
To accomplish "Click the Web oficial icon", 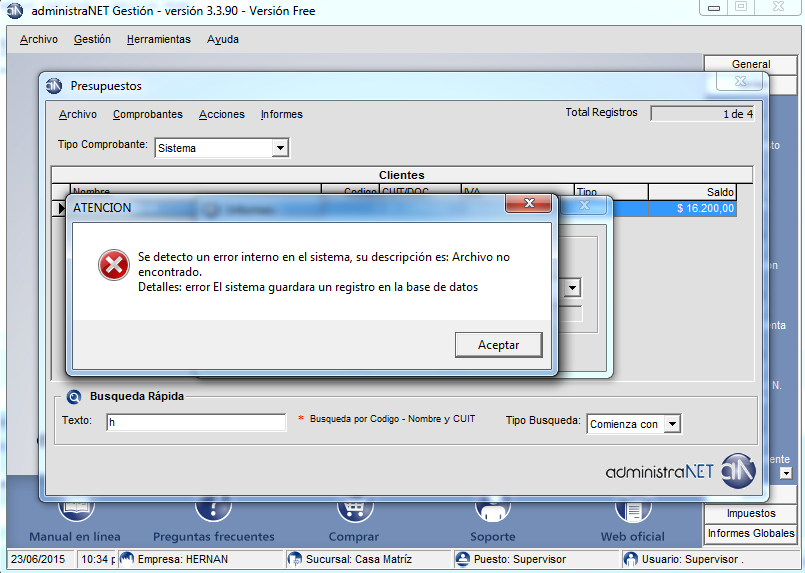I will point(633,507).
